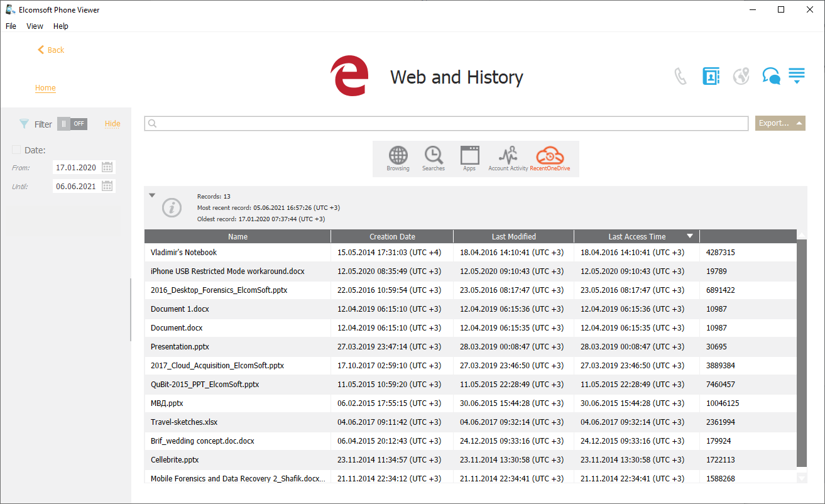Click the Last Access Time sort arrow
Image resolution: width=825 pixels, height=504 pixels.
(x=690, y=236)
